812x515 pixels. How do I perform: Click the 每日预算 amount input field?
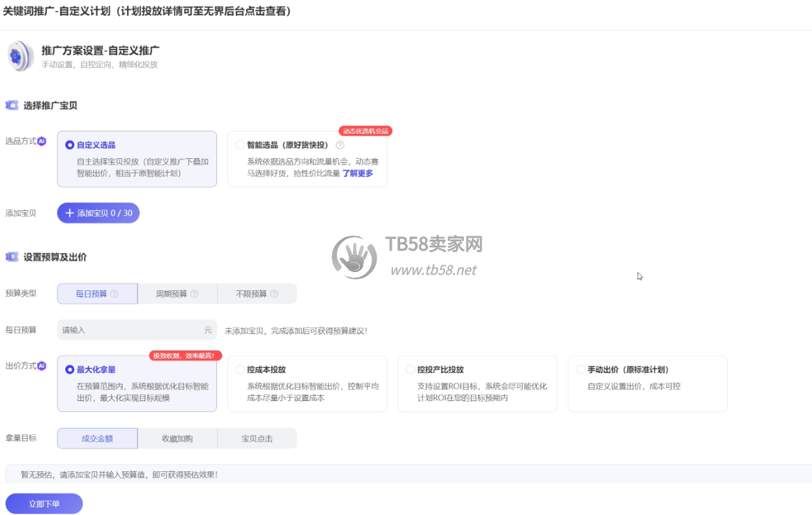click(x=130, y=330)
